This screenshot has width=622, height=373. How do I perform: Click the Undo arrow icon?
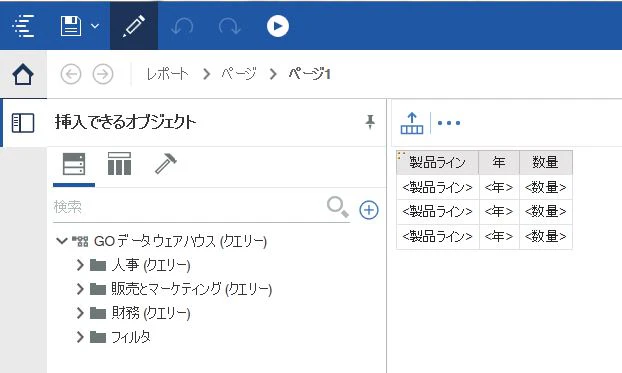point(182,27)
